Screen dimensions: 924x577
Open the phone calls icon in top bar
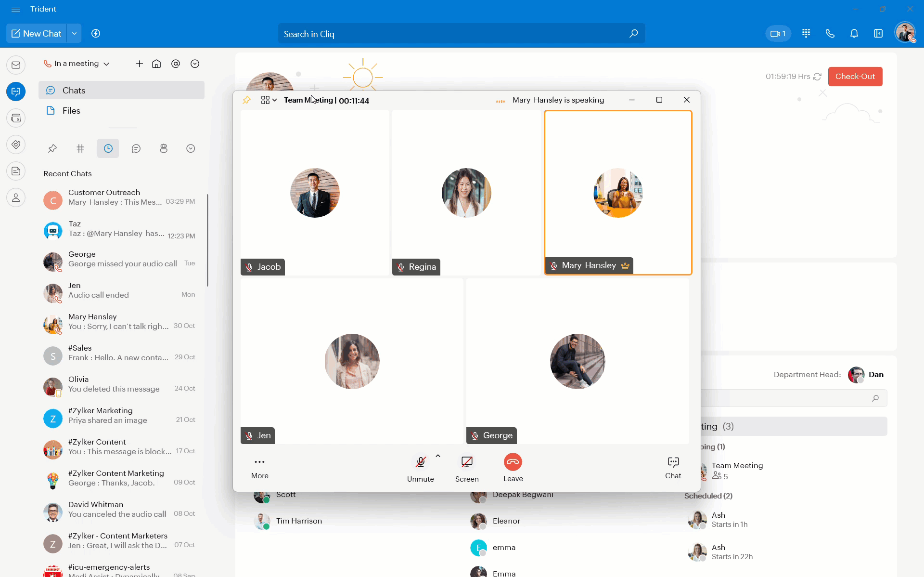[x=830, y=34]
